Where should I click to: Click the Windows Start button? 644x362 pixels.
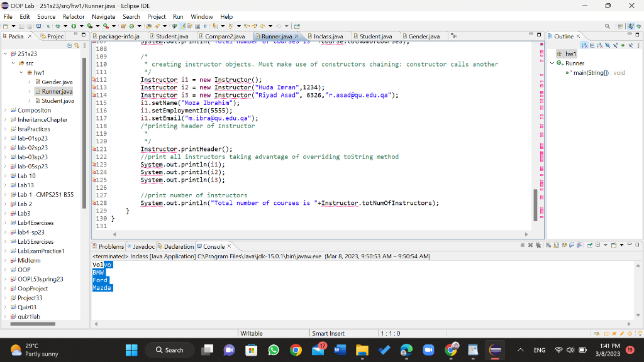[x=131, y=350]
